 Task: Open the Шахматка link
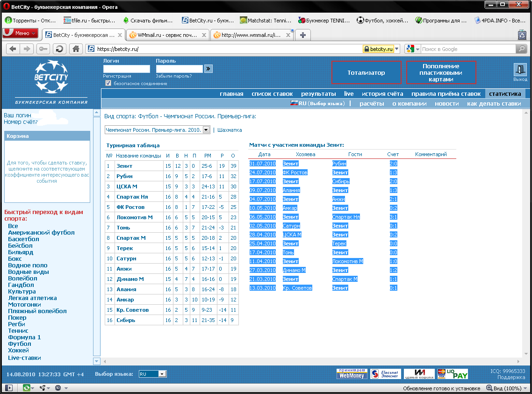click(x=230, y=130)
